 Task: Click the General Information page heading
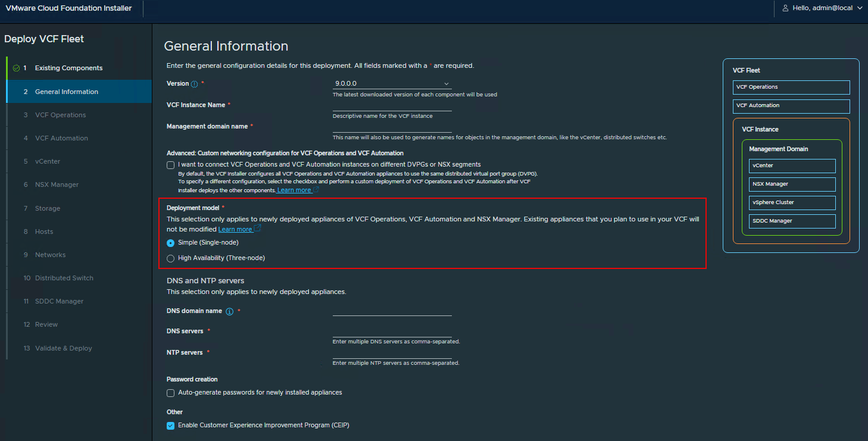point(226,46)
